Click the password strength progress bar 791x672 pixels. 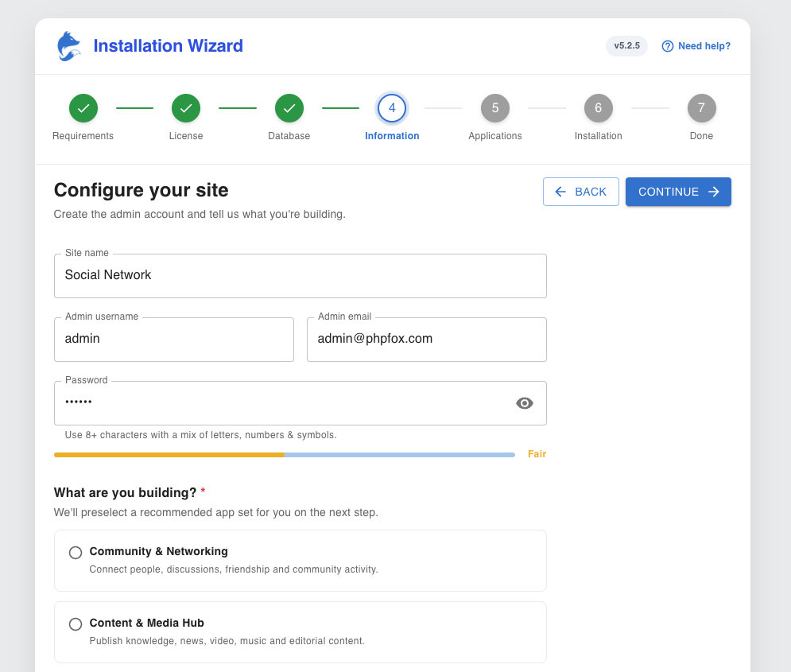pyautogui.click(x=285, y=455)
